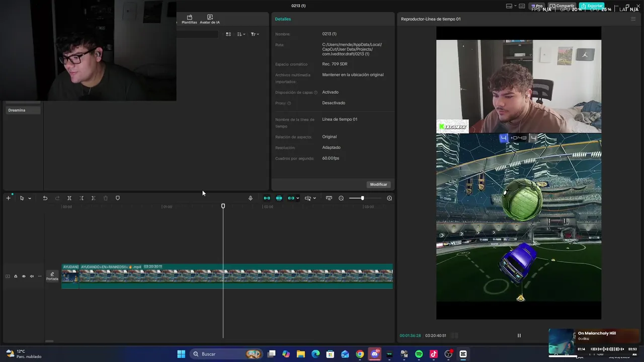Image resolution: width=644 pixels, height=362 pixels.
Task: Click the timeline playhead marker
Action: [223, 206]
